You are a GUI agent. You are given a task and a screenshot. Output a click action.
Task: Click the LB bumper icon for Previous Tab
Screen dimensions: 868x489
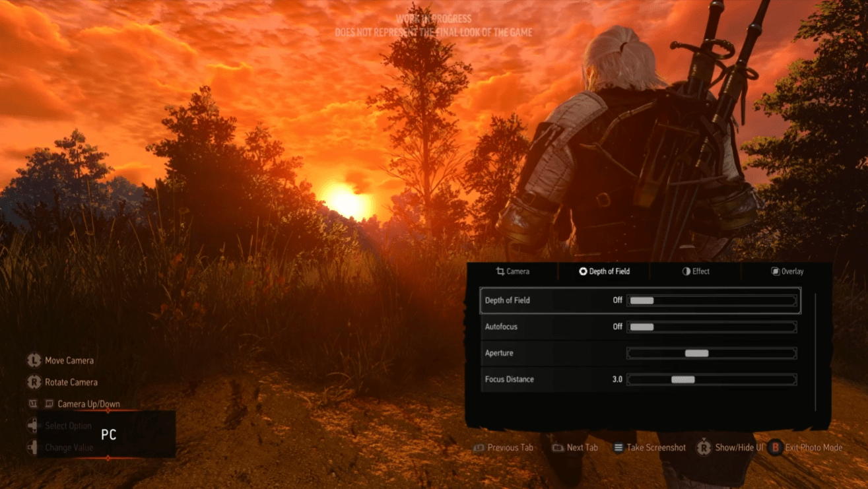point(479,447)
